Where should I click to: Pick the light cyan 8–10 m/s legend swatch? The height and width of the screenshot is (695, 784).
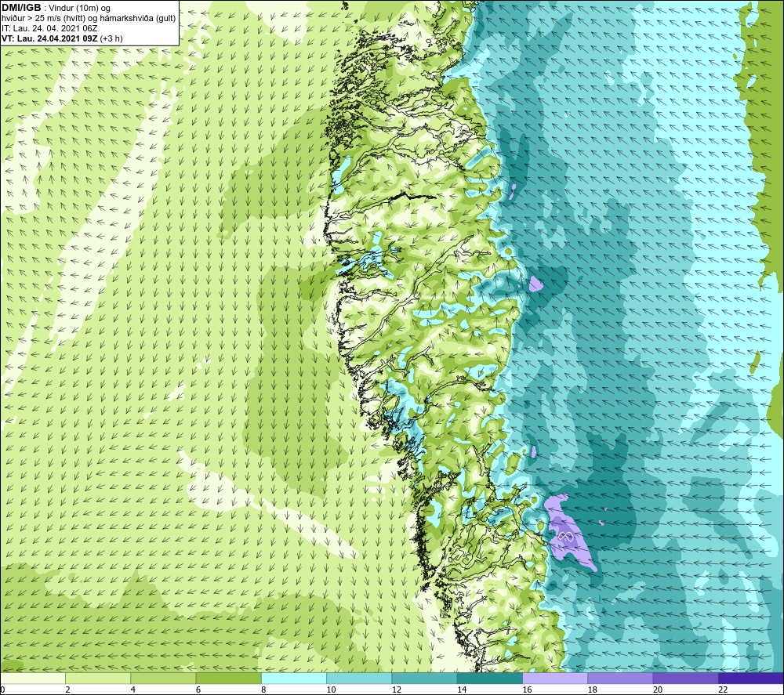294,679
